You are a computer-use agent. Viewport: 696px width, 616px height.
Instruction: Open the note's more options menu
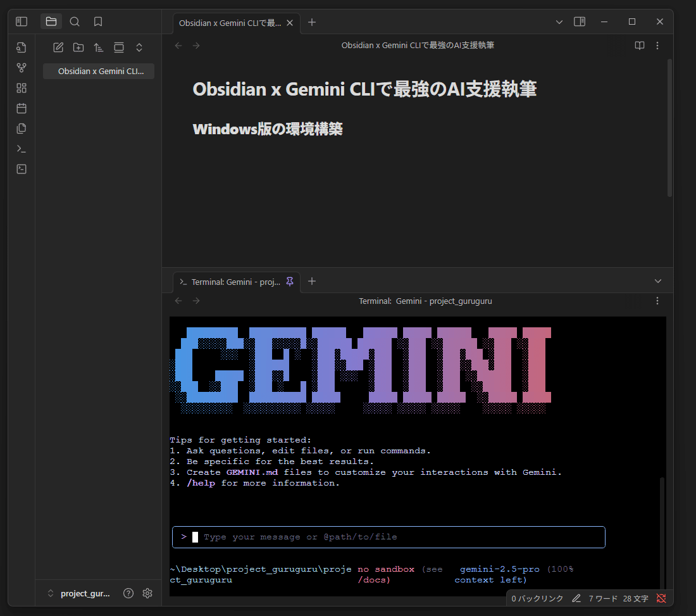(657, 45)
